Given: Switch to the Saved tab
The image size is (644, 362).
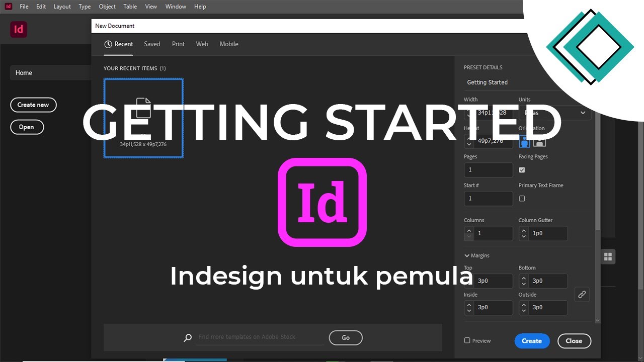Looking at the screenshot, I should [x=152, y=44].
